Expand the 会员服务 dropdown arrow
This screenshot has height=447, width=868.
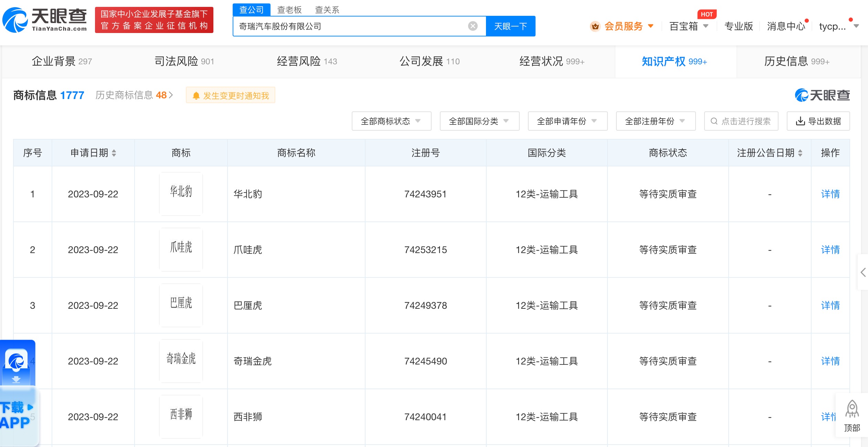pos(650,26)
